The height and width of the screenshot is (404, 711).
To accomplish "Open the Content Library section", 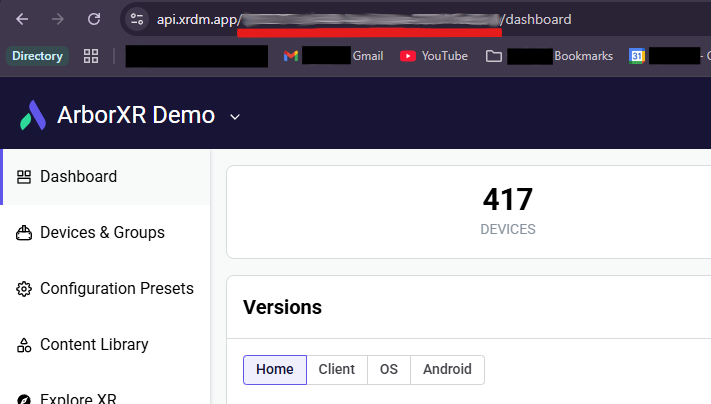I will coord(93,345).
